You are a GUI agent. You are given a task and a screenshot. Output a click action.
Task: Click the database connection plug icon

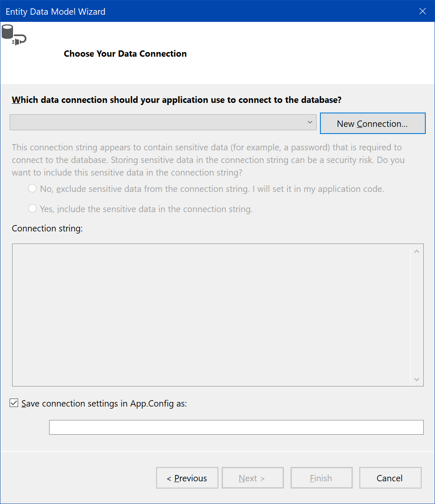point(14,35)
